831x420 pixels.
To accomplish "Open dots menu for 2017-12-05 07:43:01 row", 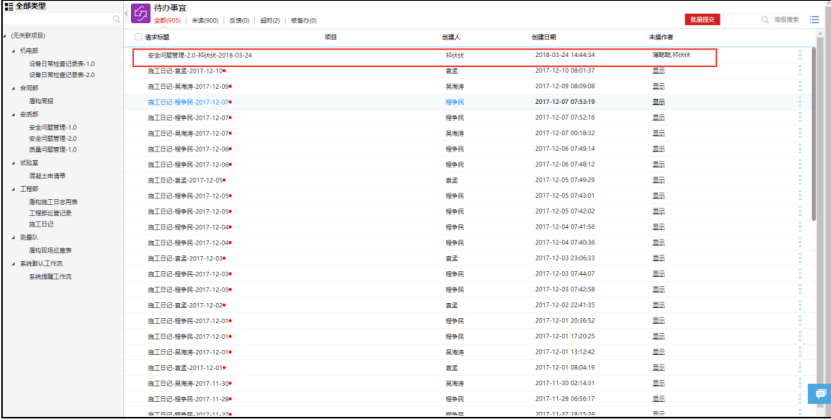I will pos(800,196).
